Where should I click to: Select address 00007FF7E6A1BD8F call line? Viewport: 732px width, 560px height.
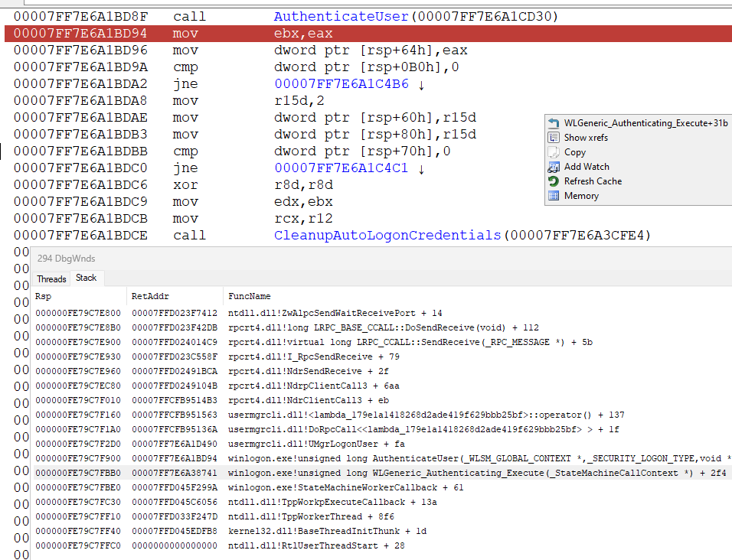coord(80,17)
